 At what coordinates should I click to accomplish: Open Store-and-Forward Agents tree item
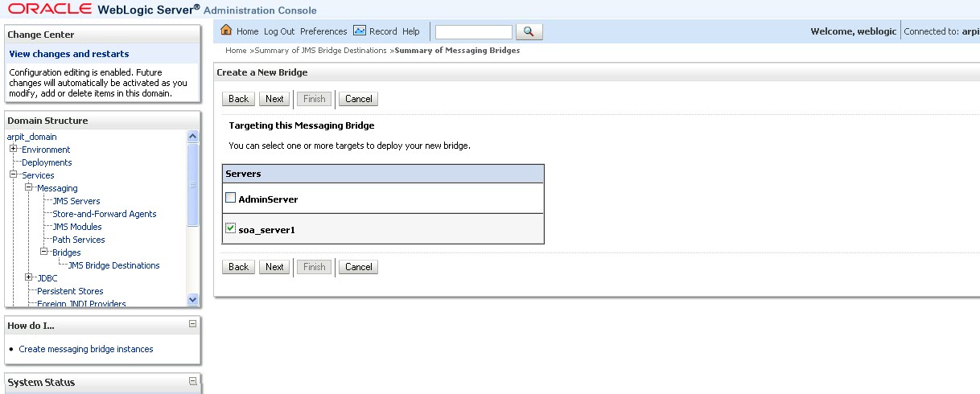click(105, 214)
